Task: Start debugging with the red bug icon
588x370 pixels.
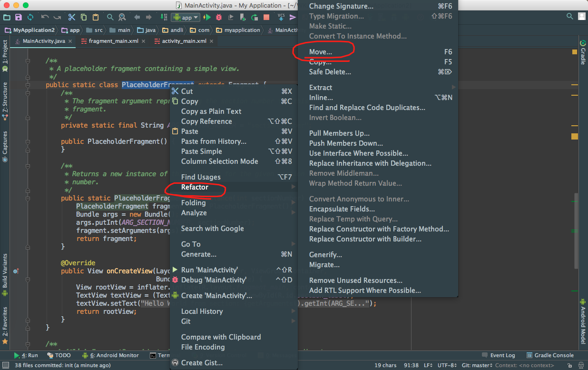Action: (x=219, y=17)
